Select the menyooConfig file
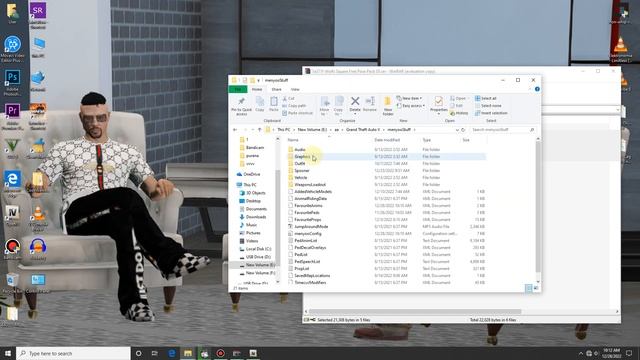Image resolution: width=640 pixels, height=360 pixels. coord(308,233)
